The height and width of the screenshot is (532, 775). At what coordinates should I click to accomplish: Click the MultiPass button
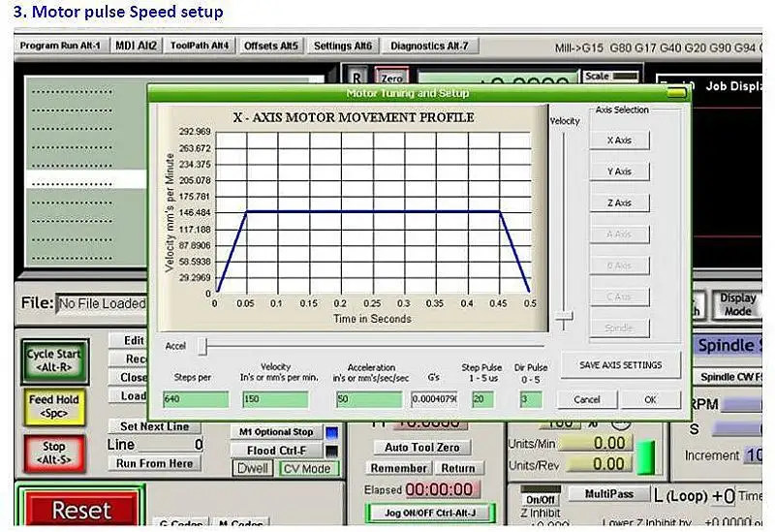[x=609, y=493]
